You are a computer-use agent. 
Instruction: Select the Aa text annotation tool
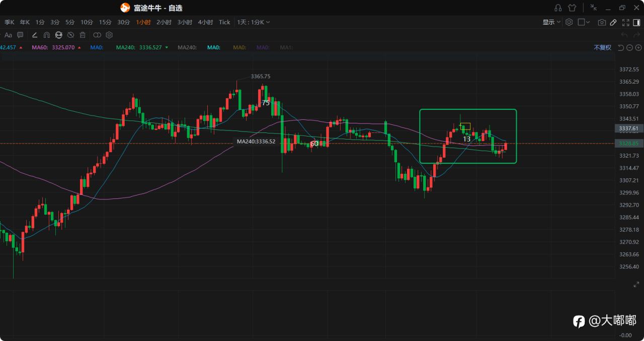(8, 35)
